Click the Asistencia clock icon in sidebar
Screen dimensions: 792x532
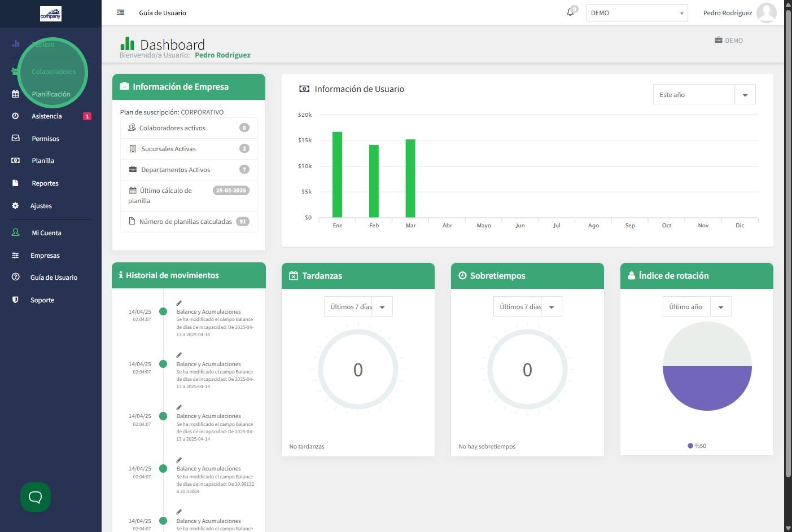15,116
